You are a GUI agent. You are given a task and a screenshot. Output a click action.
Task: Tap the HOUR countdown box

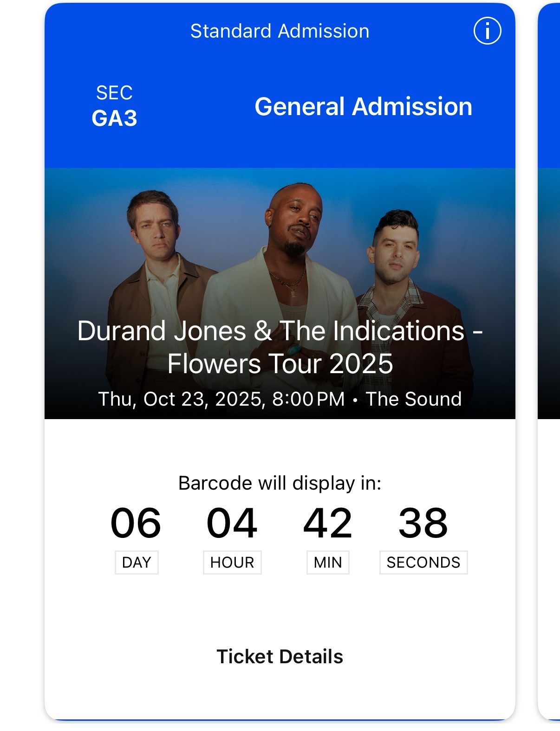pyautogui.click(x=232, y=563)
